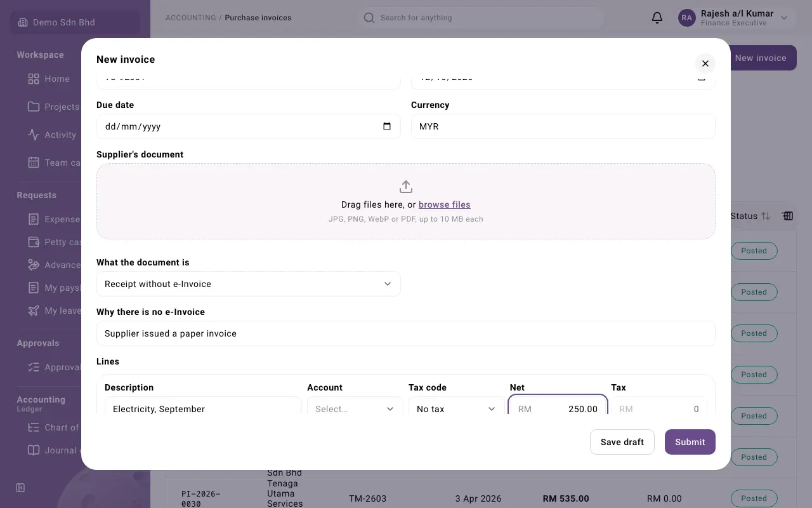Click the Currency field showing MYR

pos(563,126)
